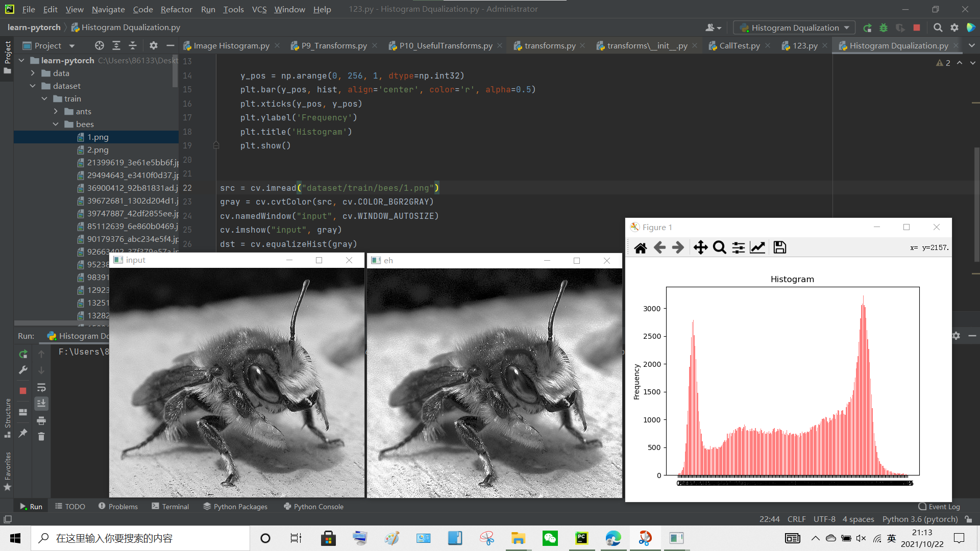
Task: Open PyCharm settings via the gear icon
Action: click(954, 28)
